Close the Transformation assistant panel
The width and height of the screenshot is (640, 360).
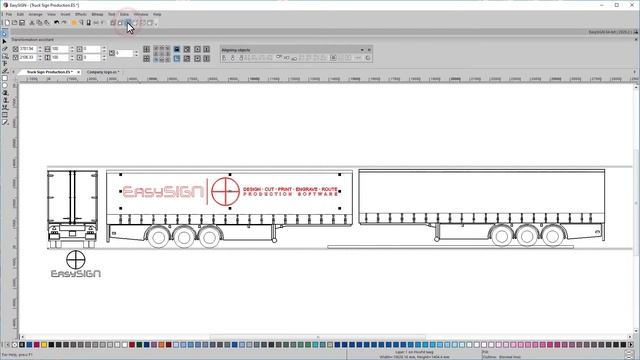click(636, 40)
